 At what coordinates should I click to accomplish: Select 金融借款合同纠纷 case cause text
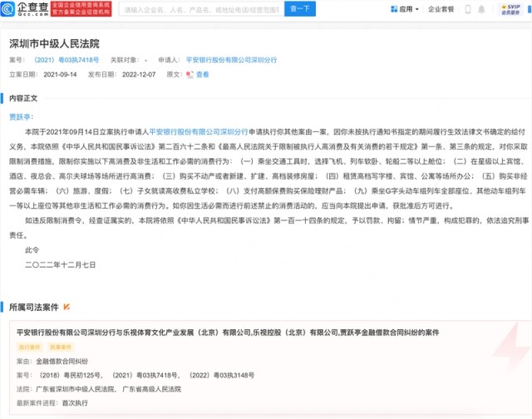point(62,362)
